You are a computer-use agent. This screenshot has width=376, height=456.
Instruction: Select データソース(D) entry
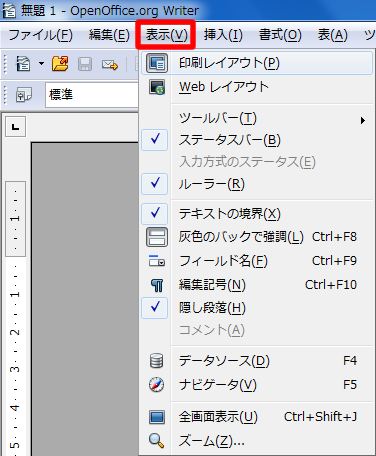pyautogui.click(x=257, y=361)
